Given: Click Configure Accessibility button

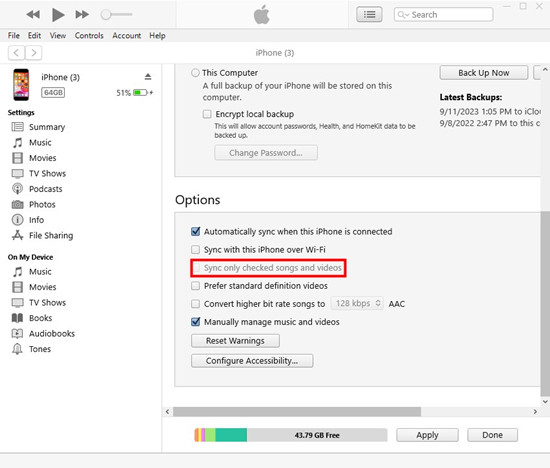Looking at the screenshot, I should 252,361.
